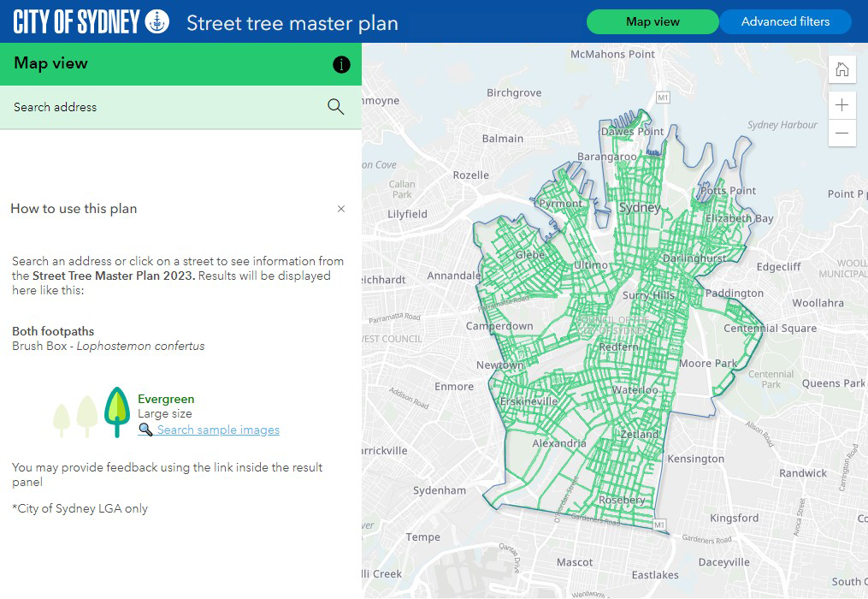Click the Street tree master plan title
The image size is (868, 599).
click(x=292, y=23)
